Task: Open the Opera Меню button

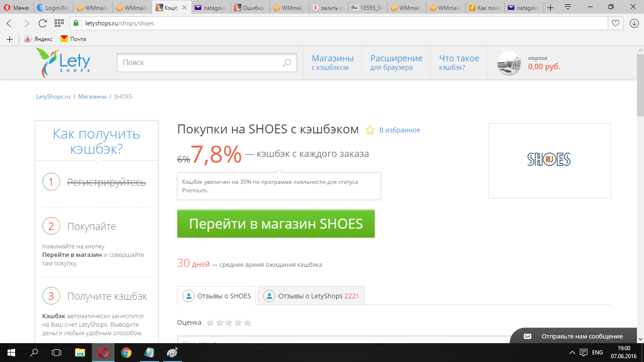Action: point(17,8)
